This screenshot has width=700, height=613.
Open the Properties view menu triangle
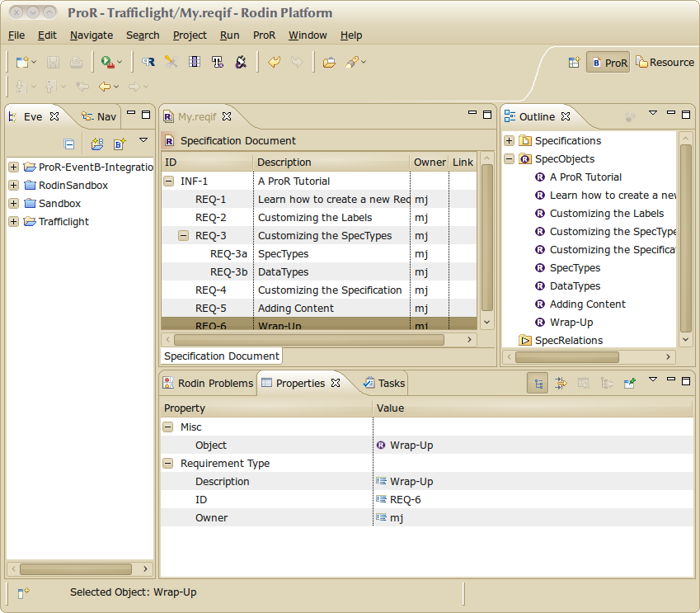[653, 380]
